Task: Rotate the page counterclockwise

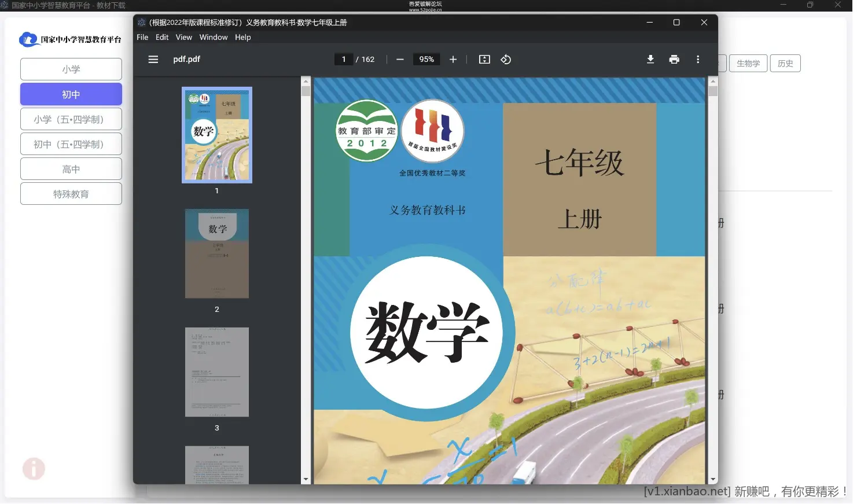Action: (x=506, y=59)
